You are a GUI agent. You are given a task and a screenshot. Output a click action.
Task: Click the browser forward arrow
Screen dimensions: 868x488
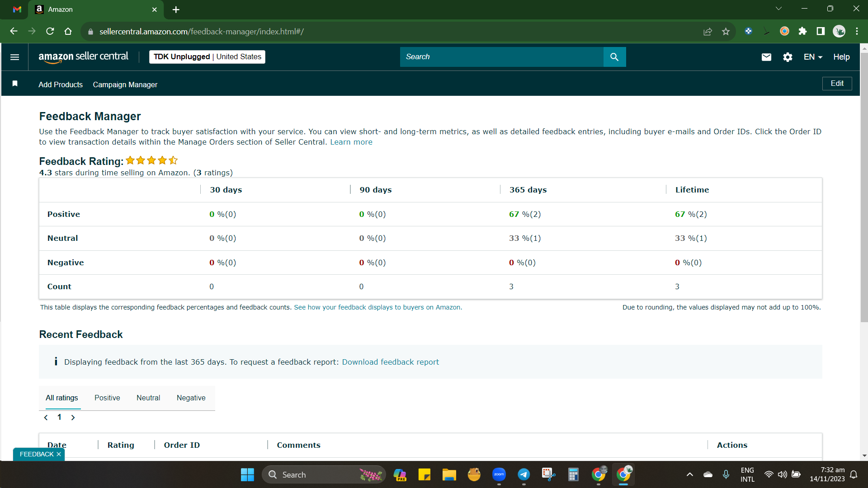pyautogui.click(x=32, y=31)
